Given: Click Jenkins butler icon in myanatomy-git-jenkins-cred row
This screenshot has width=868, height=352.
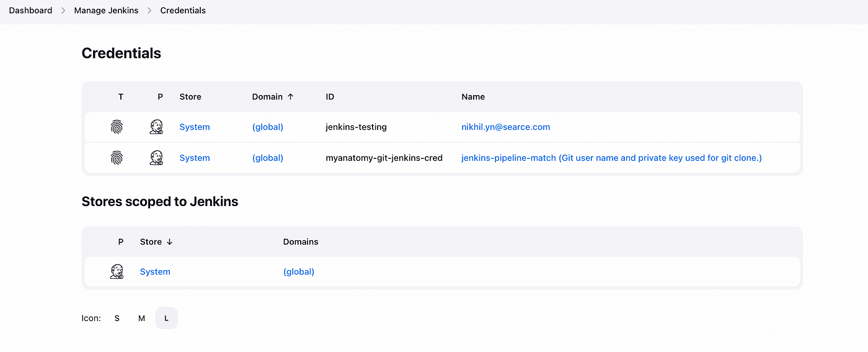Looking at the screenshot, I should tap(156, 158).
